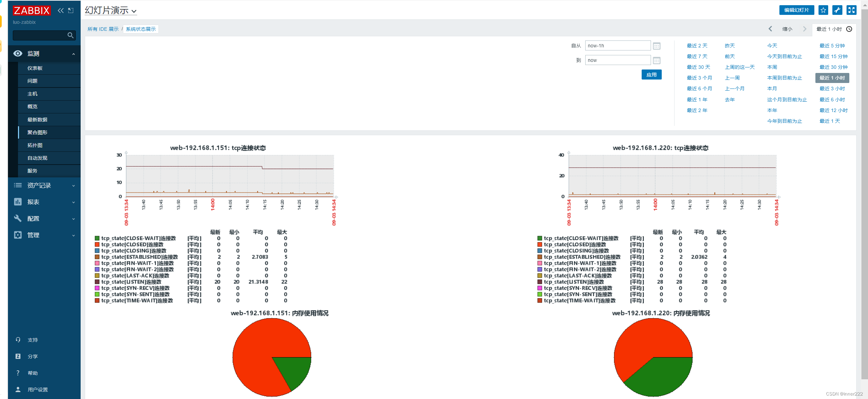Click the 192.168.1.220 memory pie chart
Viewport: 868px width, 399px height.
tap(653, 357)
